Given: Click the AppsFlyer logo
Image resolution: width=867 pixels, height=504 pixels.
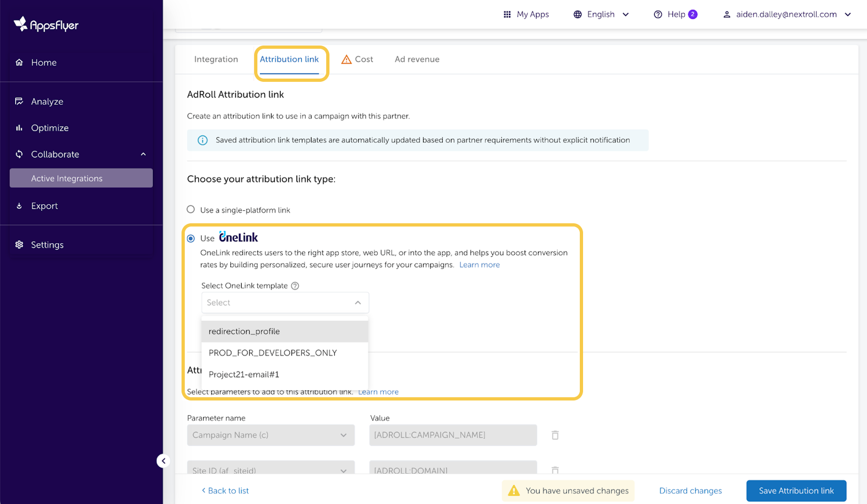Looking at the screenshot, I should 46,24.
